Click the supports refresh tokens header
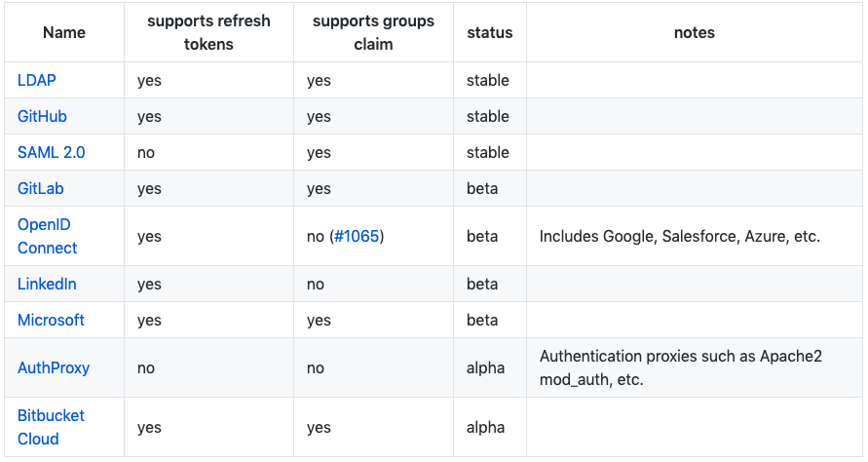Viewport: 868px width, 462px height. coord(208,32)
